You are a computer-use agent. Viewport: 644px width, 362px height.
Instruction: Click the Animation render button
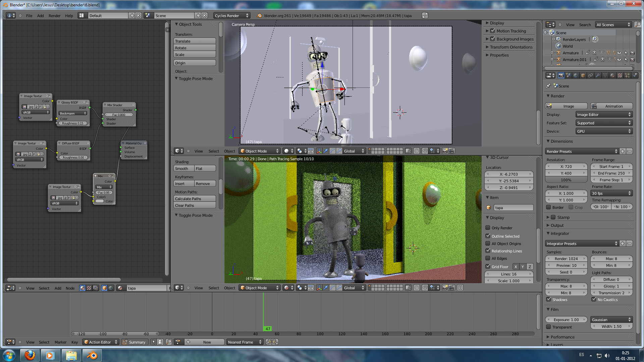[612, 106]
